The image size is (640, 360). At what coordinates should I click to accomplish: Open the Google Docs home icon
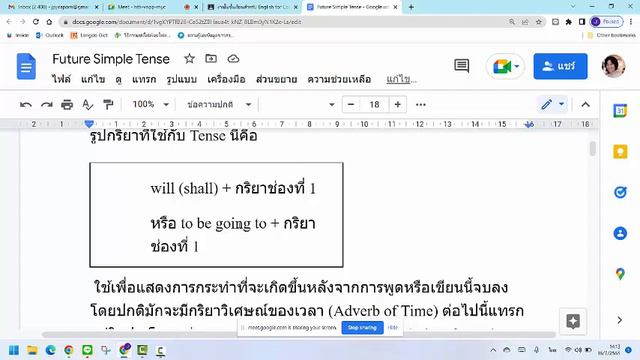(26, 66)
